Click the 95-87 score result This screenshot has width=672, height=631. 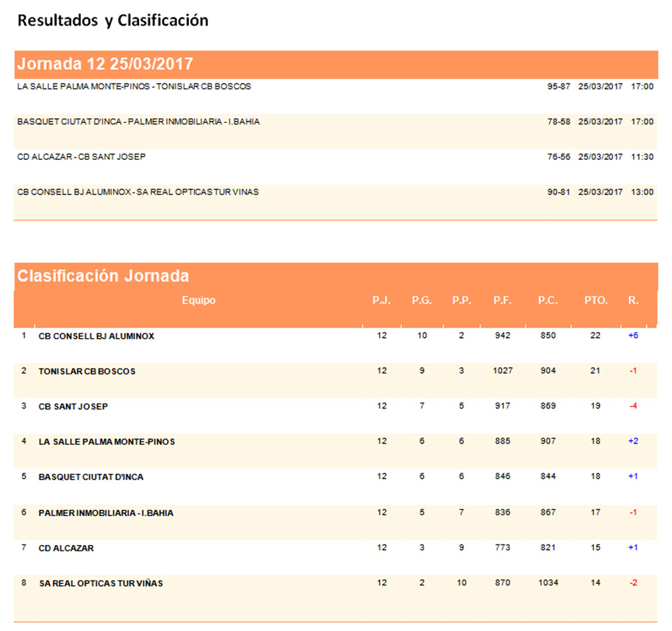click(560, 86)
